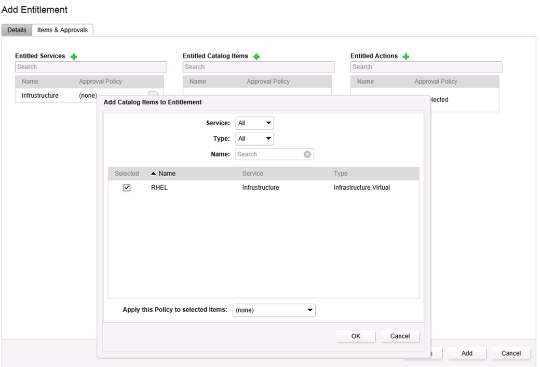The width and height of the screenshot is (540, 367).
Task: Add an entitled action with green plus
Action: pyautogui.click(x=406, y=56)
